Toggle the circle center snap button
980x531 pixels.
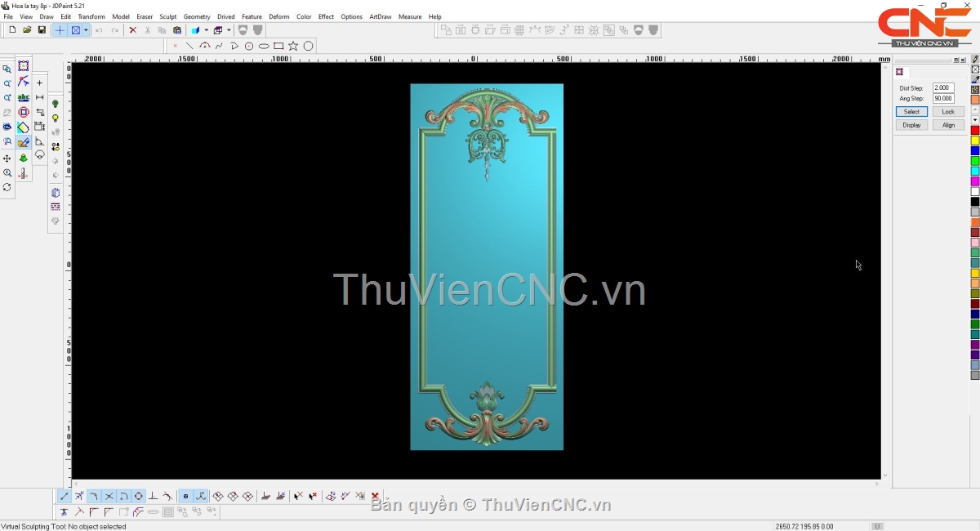[138, 496]
